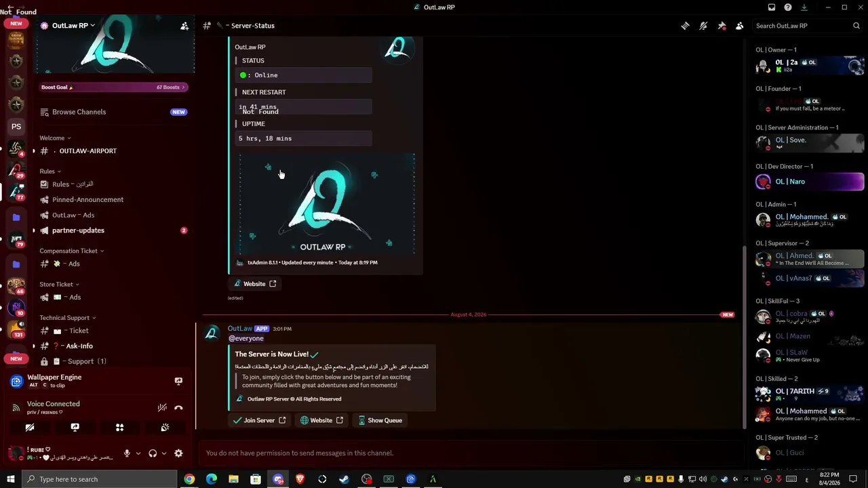
Task: Click the Website button under status embed
Action: (255, 284)
